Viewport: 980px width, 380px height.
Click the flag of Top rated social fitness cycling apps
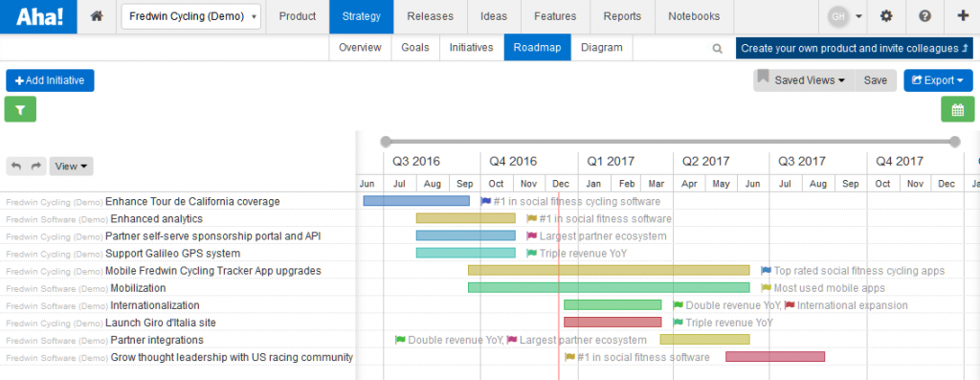pos(767,271)
